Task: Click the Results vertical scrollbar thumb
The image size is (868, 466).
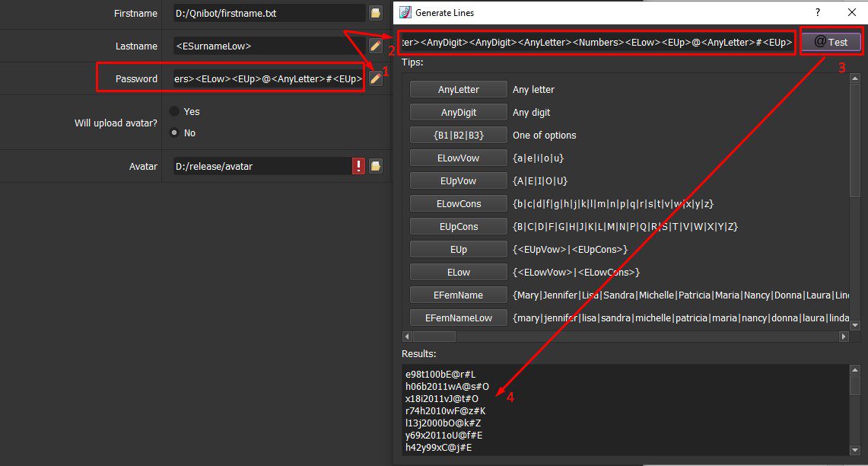Action: (855, 385)
